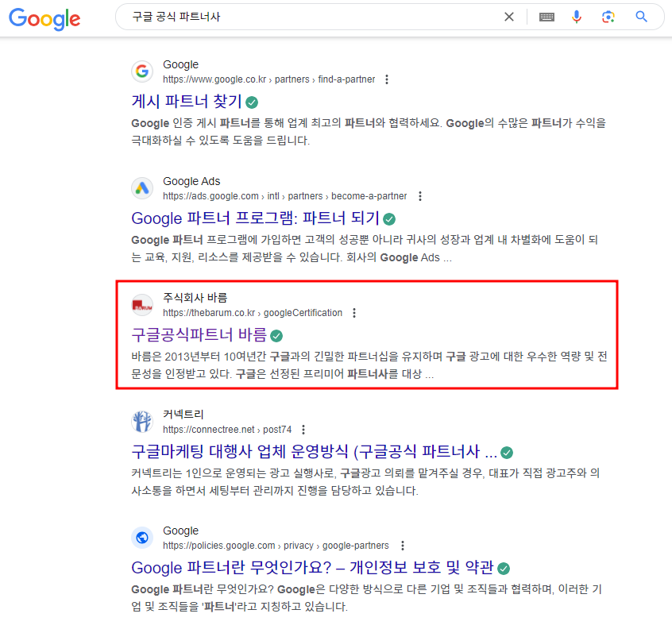672x629 pixels.
Task: Open the 구글공식파트너 바름 result
Action: [x=199, y=334]
